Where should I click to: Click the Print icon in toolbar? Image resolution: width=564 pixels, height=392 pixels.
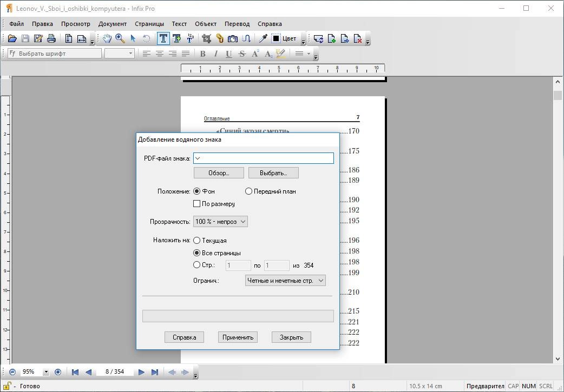[51, 38]
